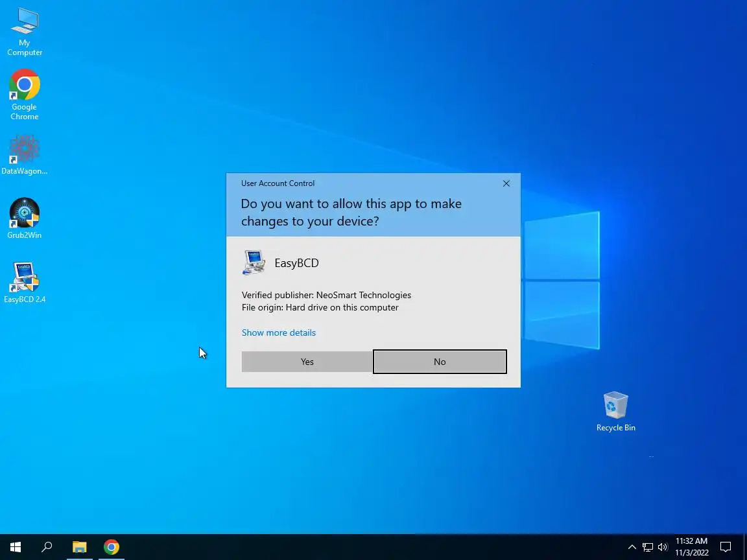
Task: Expand Show more details link
Action: [x=279, y=332]
